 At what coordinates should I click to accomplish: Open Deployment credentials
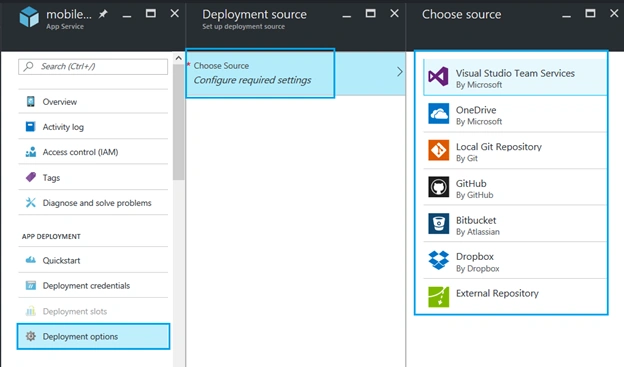click(93, 285)
